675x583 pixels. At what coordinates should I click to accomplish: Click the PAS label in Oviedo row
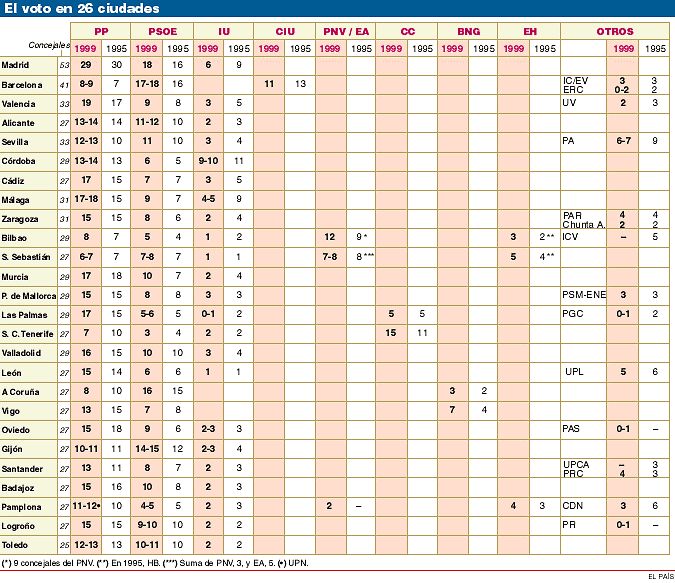(x=571, y=428)
